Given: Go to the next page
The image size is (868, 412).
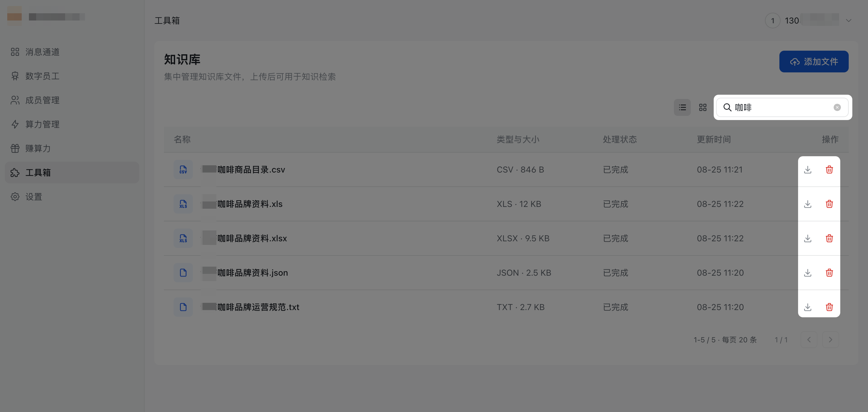Looking at the screenshot, I should click(x=830, y=340).
